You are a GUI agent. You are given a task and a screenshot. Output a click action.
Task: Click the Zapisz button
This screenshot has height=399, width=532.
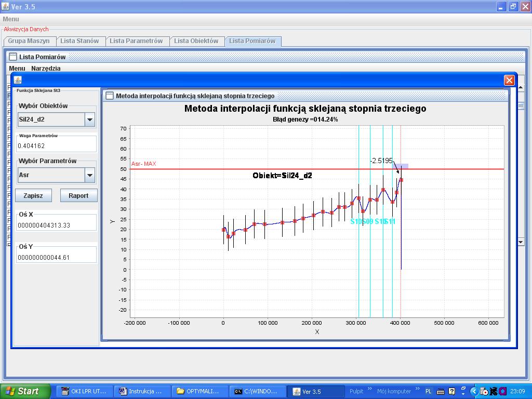33,195
